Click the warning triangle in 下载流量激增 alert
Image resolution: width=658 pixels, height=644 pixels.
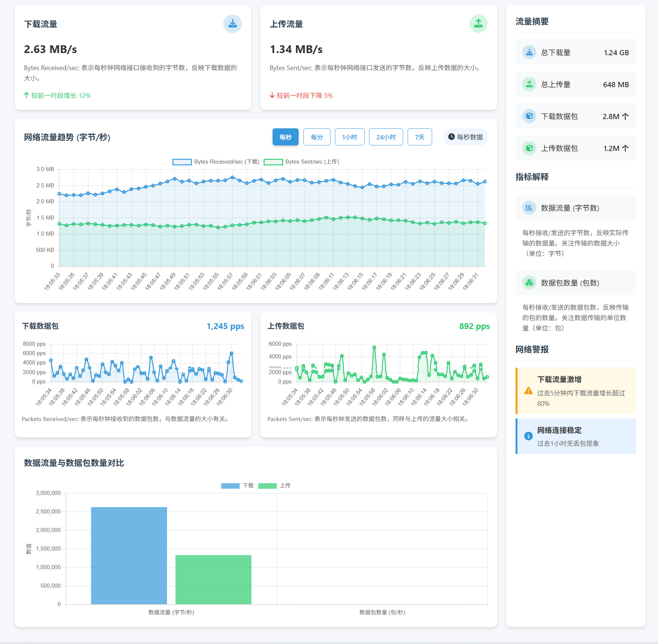coord(528,391)
